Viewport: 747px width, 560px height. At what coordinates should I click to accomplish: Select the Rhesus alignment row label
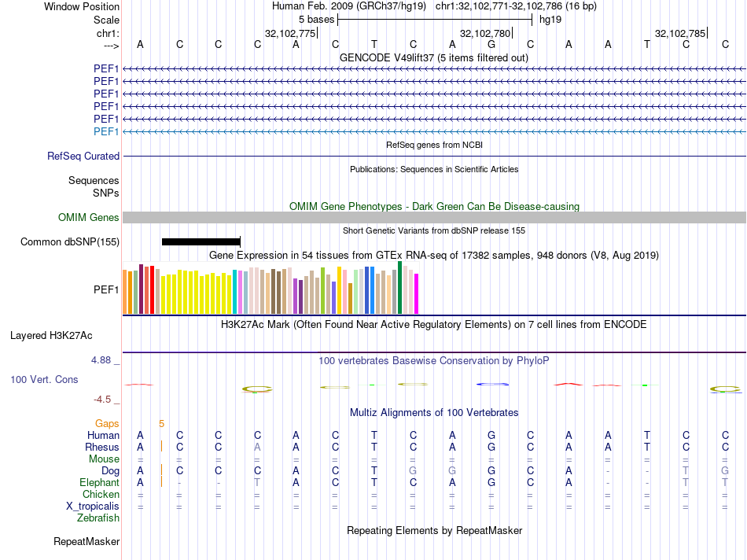(102, 447)
